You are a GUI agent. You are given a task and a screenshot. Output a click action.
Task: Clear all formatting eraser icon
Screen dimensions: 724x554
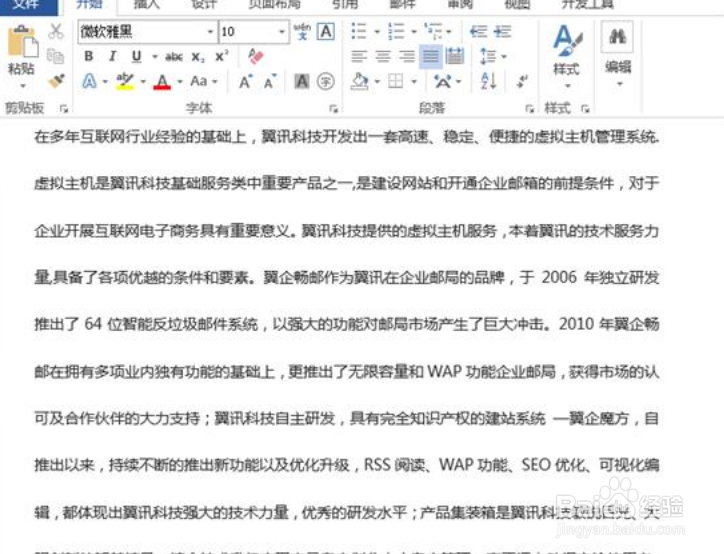255,56
